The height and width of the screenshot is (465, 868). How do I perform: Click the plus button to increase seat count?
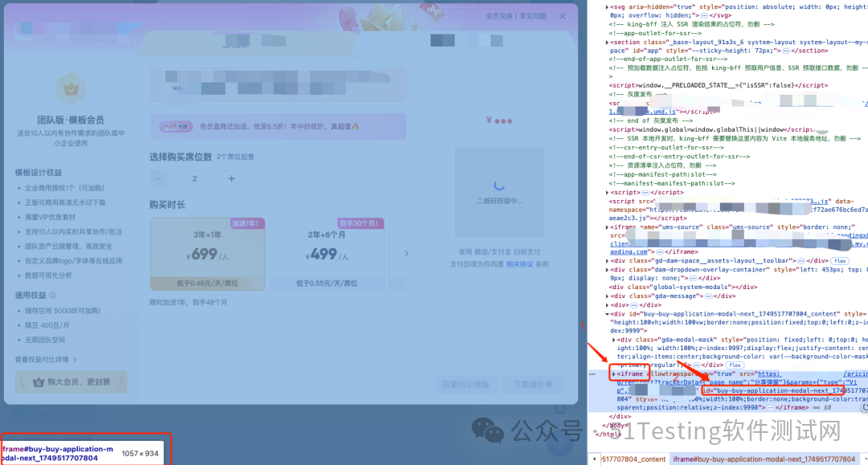click(231, 178)
